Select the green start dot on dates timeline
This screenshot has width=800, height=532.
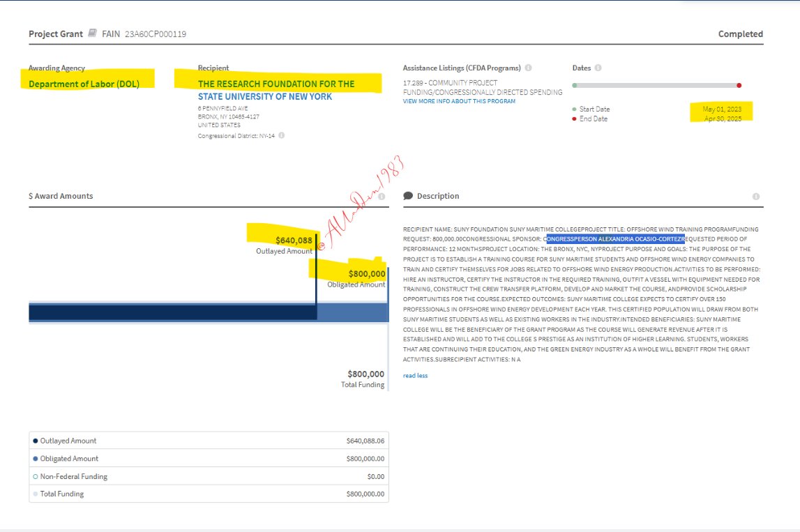coord(574,85)
